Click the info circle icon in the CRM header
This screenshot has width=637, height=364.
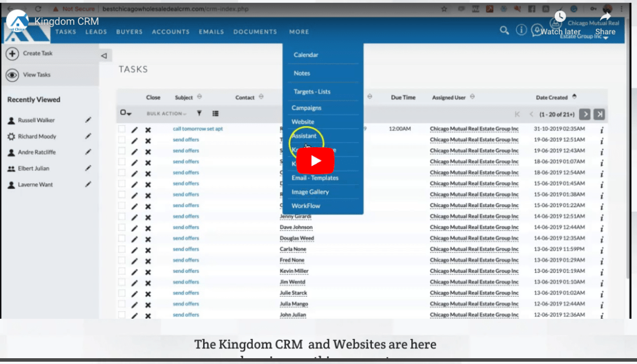[x=521, y=30]
